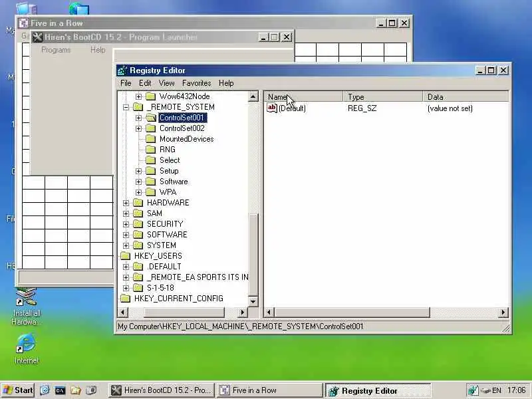532x399 pixels.
Task: Expand the S-1-5-18 key
Action: pos(126,288)
